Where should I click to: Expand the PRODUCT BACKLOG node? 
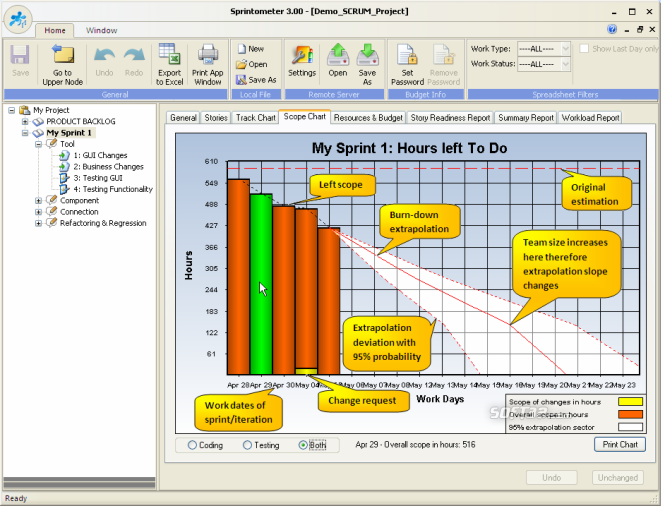click(x=25, y=122)
